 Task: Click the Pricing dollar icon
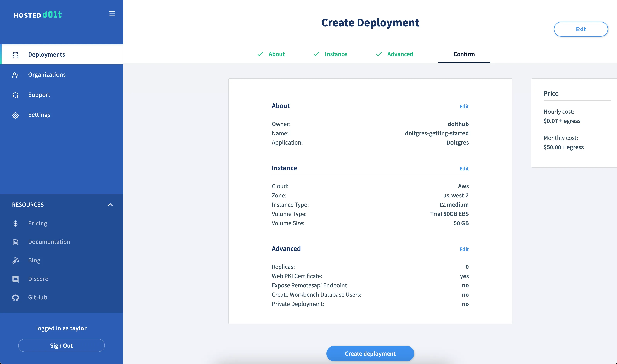click(15, 223)
